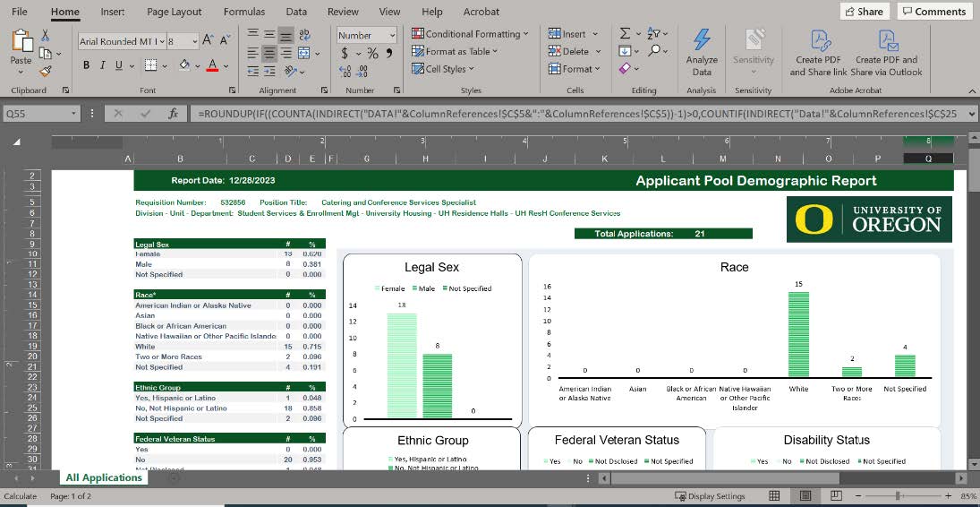Switch to the Insert tab

(113, 12)
